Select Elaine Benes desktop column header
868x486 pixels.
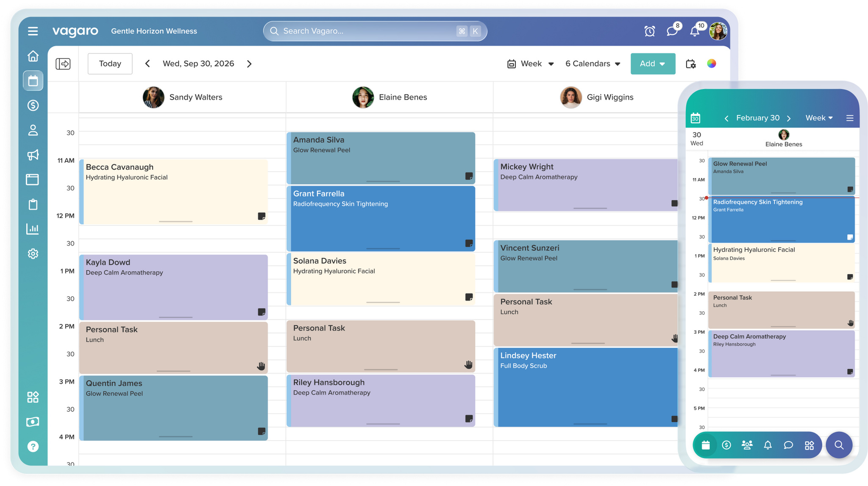[x=390, y=97]
